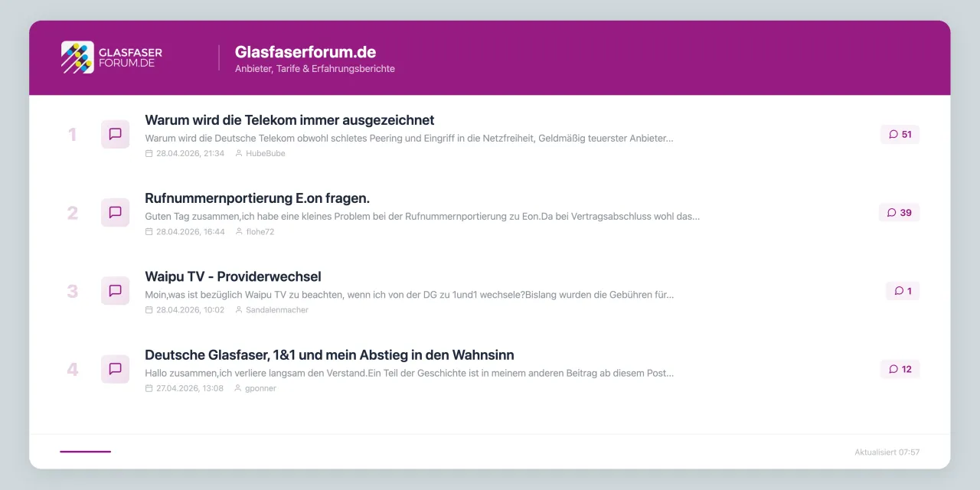Click the speech bubble icon beside Waipu TV thread
Screen dimensions: 980x490
[116, 291]
